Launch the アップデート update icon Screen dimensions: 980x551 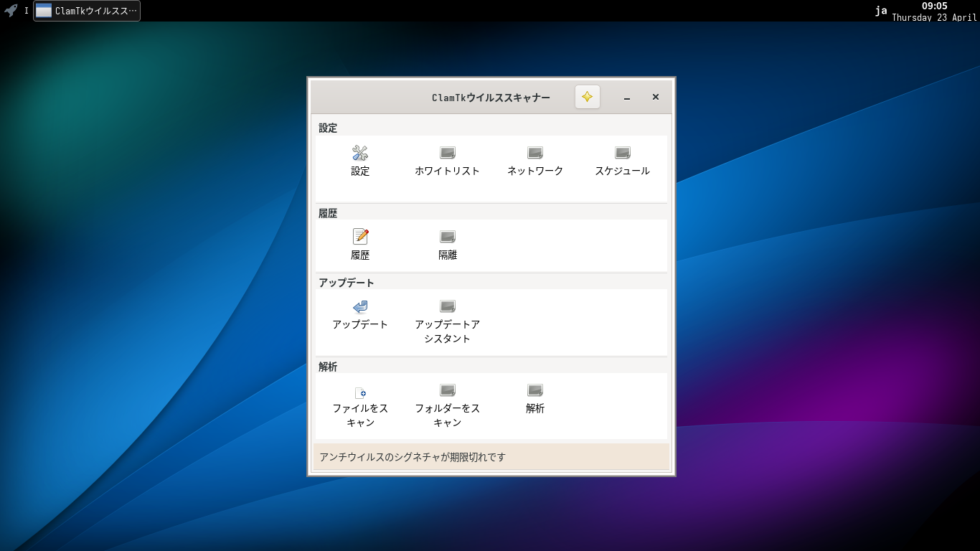(x=360, y=306)
